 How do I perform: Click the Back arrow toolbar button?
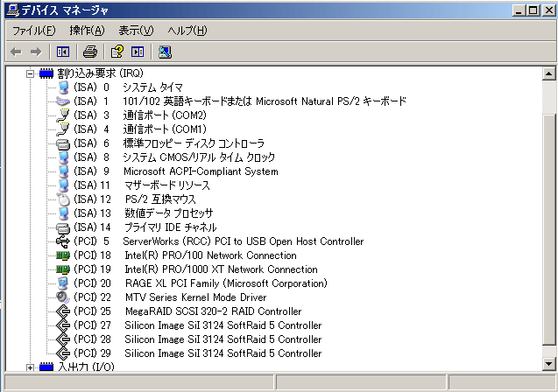[x=16, y=52]
